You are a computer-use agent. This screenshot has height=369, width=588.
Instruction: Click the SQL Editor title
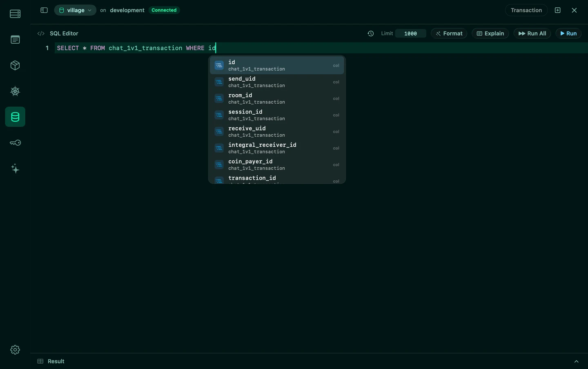point(64,33)
